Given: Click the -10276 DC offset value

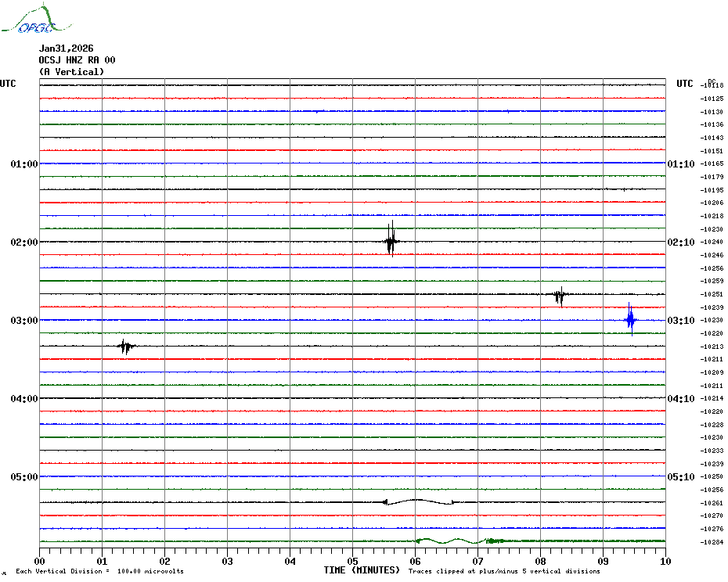Looking at the screenshot, I should 712,529.
